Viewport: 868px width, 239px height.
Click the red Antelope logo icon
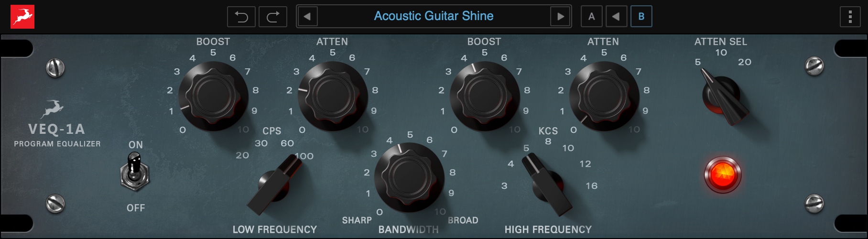[x=22, y=17]
